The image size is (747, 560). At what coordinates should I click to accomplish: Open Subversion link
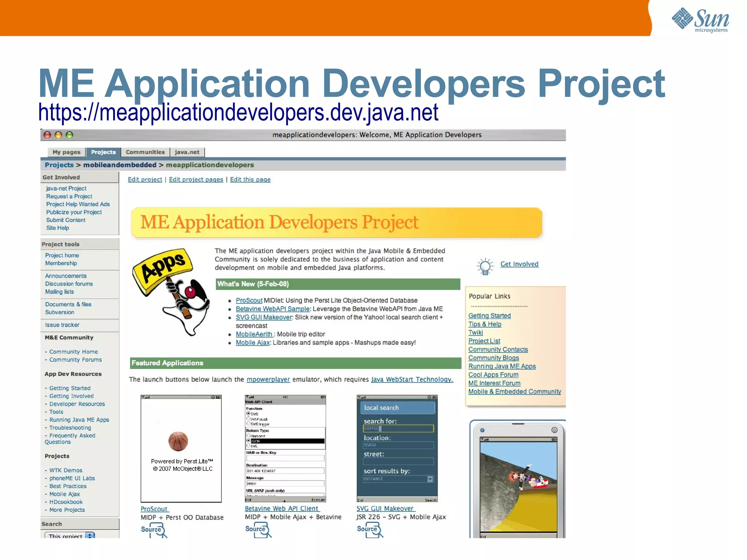59,312
